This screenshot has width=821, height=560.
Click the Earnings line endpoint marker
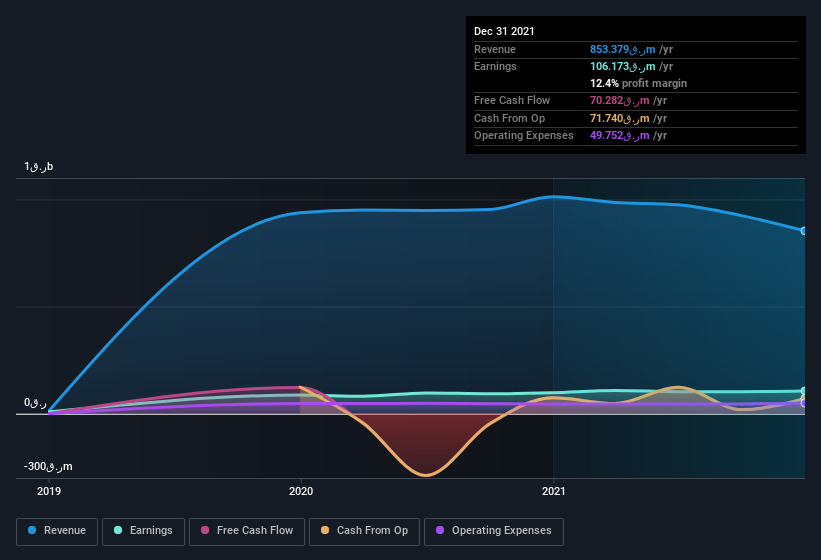(804, 391)
